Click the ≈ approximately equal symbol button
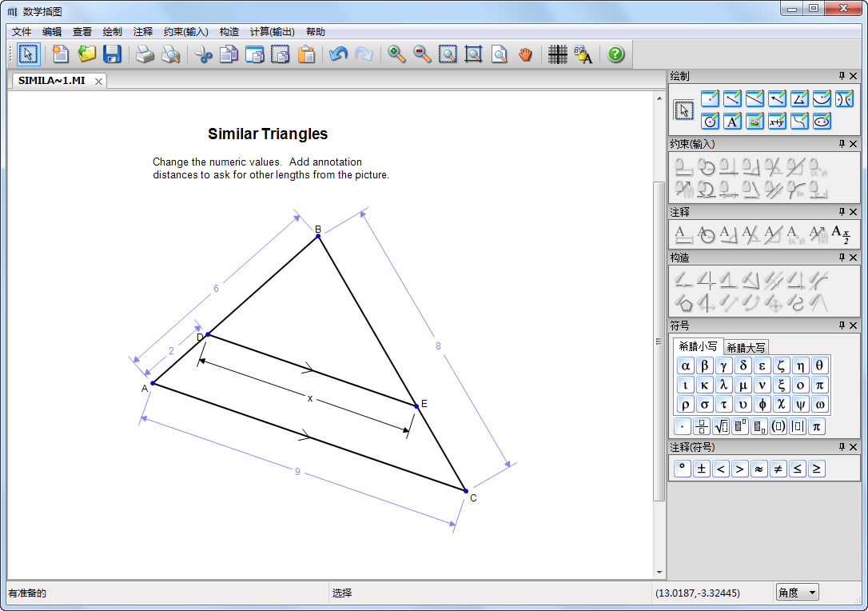 pos(759,469)
